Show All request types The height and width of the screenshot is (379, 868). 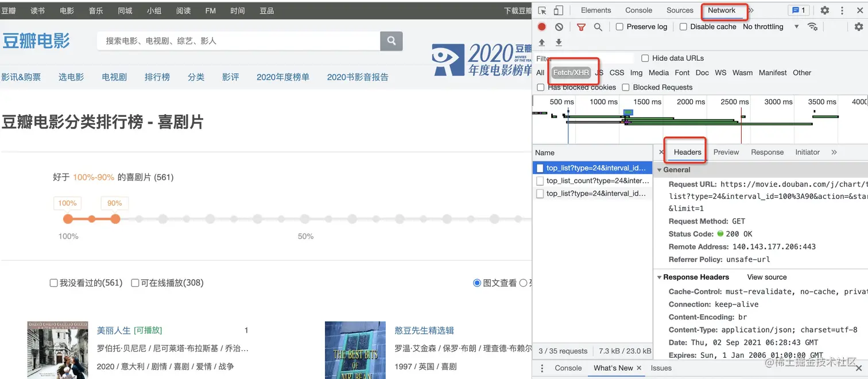pyautogui.click(x=540, y=73)
